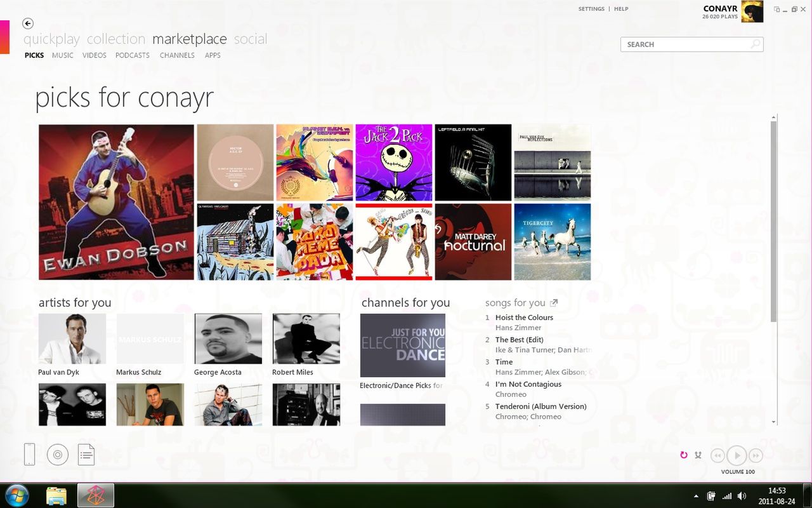This screenshot has height=508, width=812.
Task: Select song I'm Not Contagious
Action: 528,384
